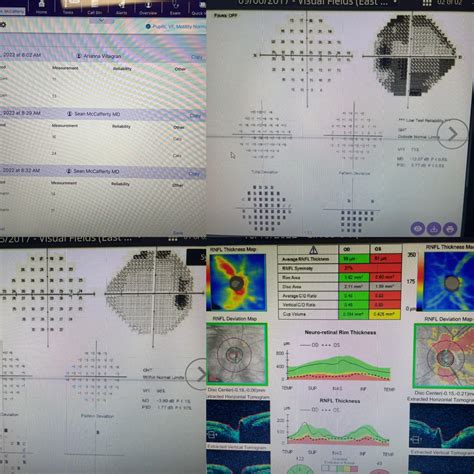
Task: Click Pattern Deviation label in top viewer
Action: point(354,173)
